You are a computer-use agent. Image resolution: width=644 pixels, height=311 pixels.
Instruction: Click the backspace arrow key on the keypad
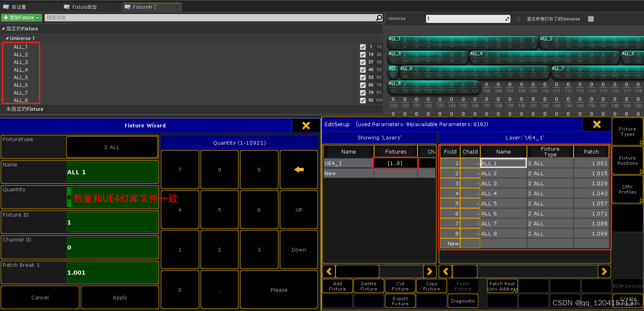click(x=299, y=170)
